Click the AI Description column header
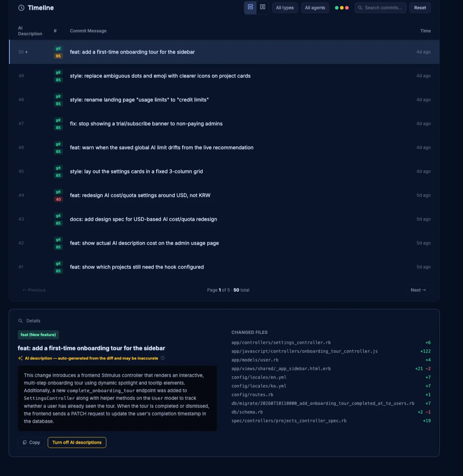 (x=30, y=31)
